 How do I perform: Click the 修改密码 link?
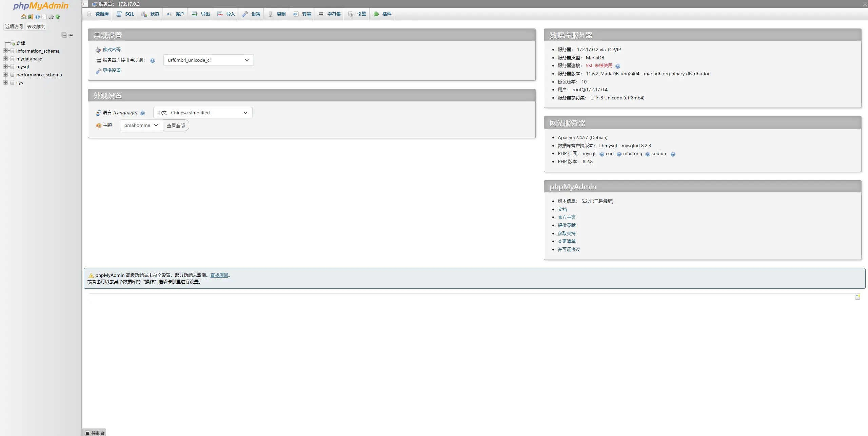click(x=112, y=50)
